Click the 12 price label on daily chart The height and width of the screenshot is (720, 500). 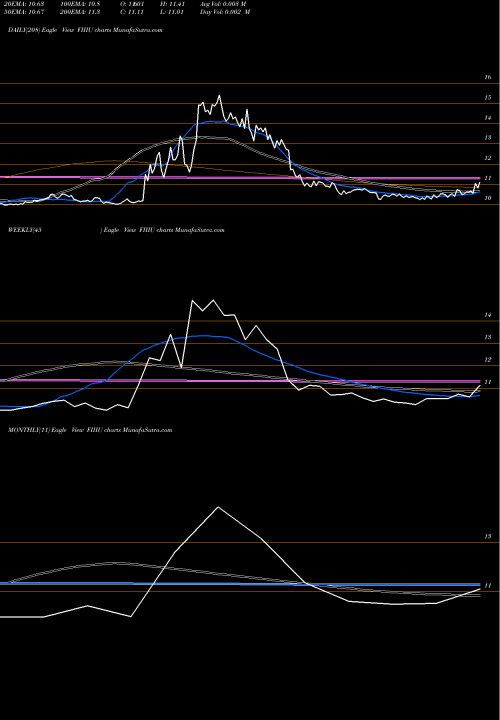(x=488, y=158)
